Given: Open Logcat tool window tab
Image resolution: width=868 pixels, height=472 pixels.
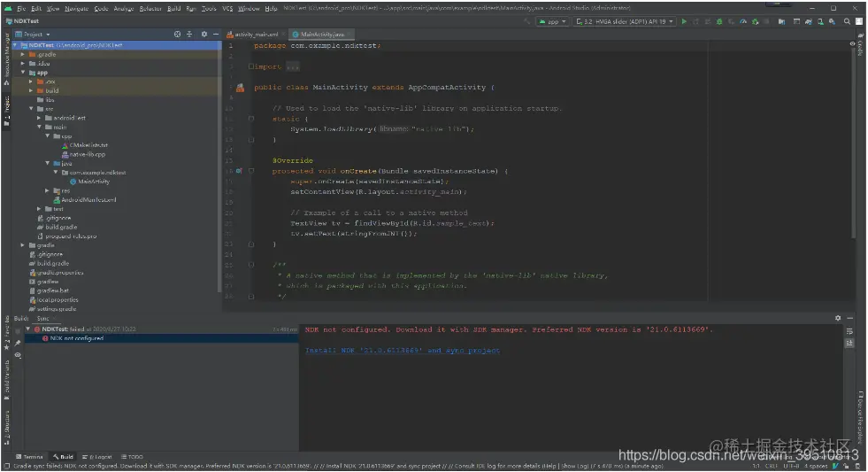Looking at the screenshot, I should (x=96, y=457).
